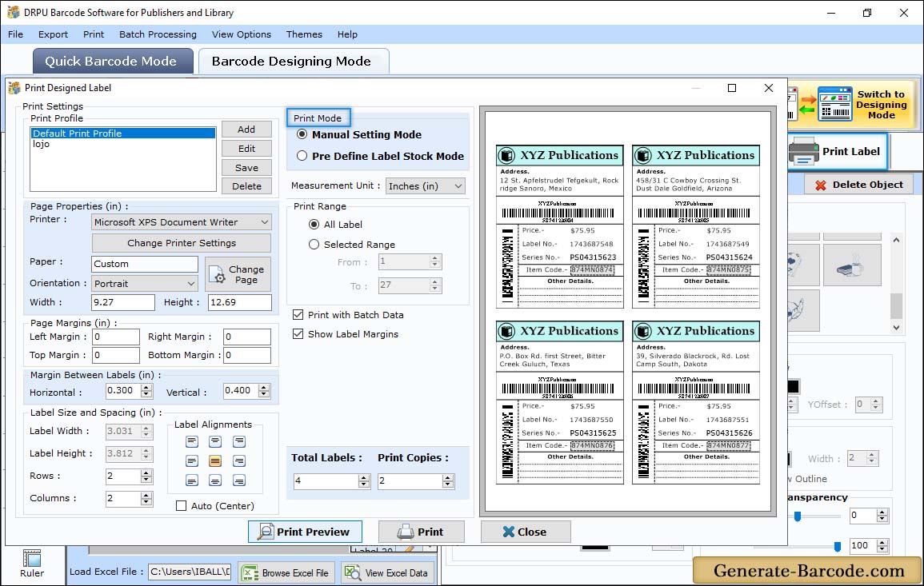Viewport: 924px width, 586px height.
Task: Open the Batch Processing menu
Action: [x=158, y=34]
